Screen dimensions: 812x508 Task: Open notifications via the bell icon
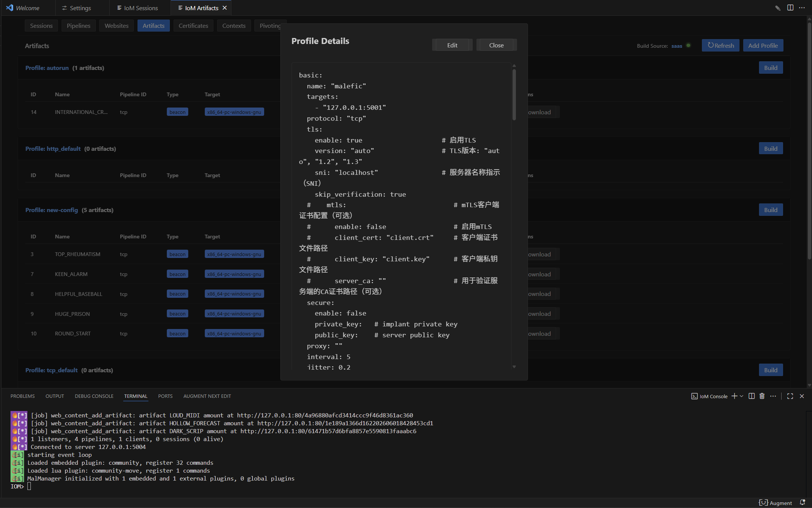point(803,502)
